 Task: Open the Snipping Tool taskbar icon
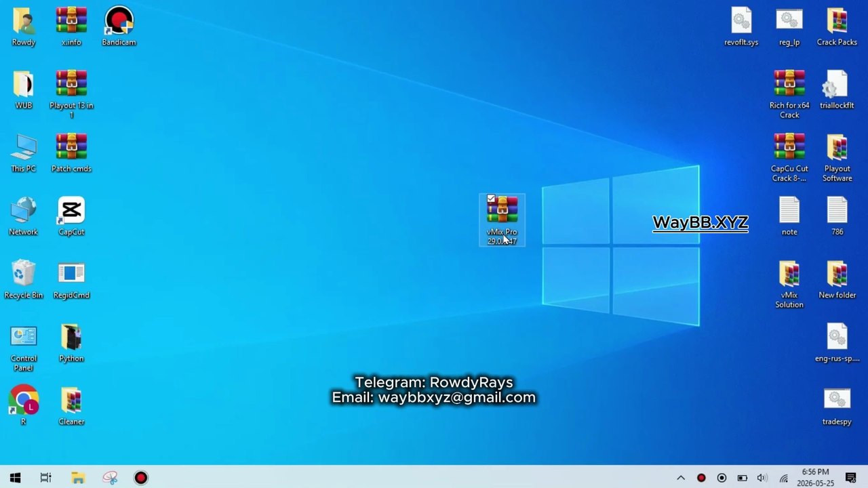pyautogui.click(x=110, y=478)
